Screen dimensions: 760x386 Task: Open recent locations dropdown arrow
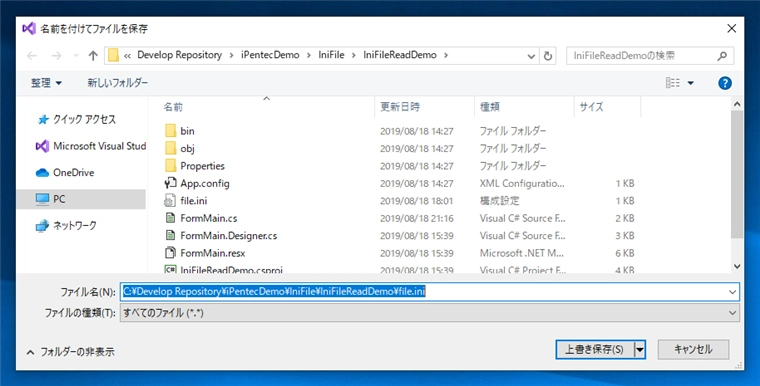coord(76,56)
